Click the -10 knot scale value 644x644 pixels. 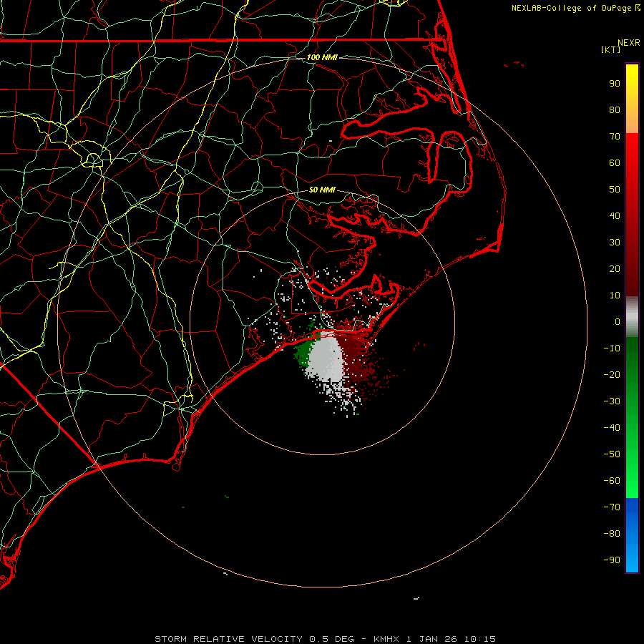coord(612,348)
